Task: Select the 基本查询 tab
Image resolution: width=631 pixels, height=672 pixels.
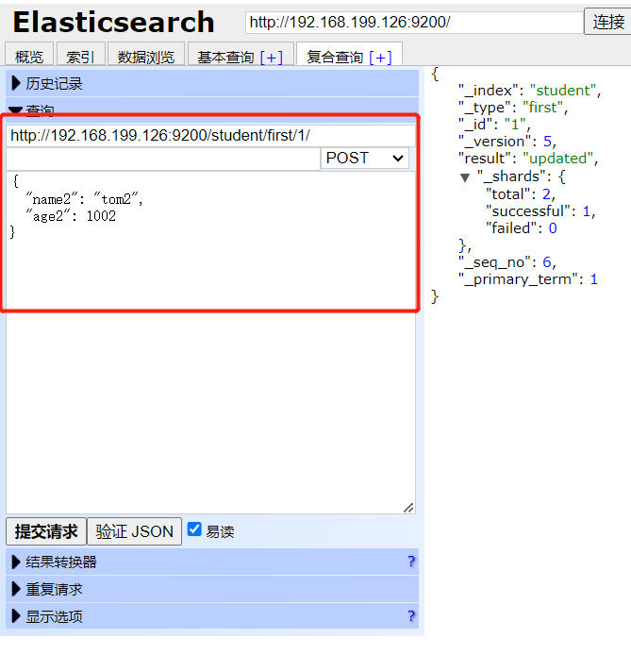Action: pyautogui.click(x=225, y=57)
